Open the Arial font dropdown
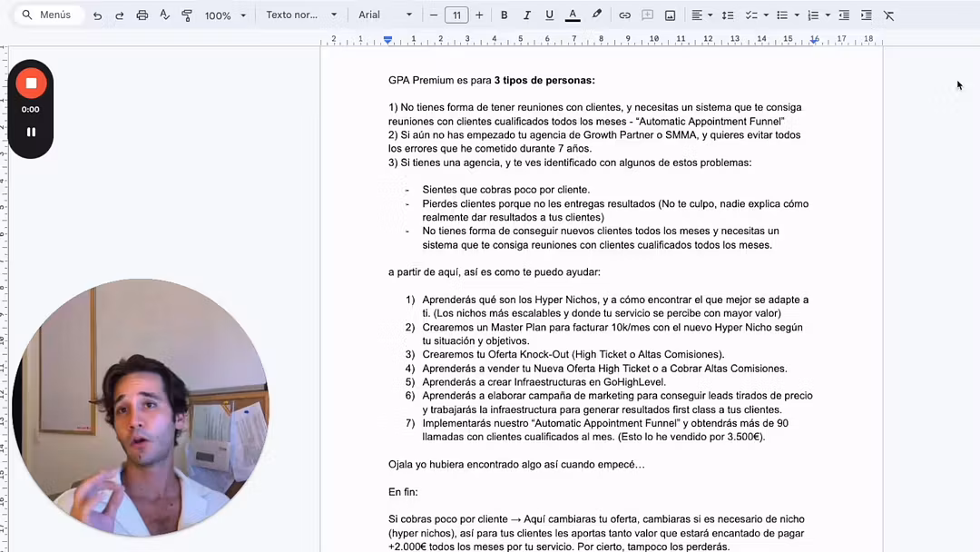 385,15
